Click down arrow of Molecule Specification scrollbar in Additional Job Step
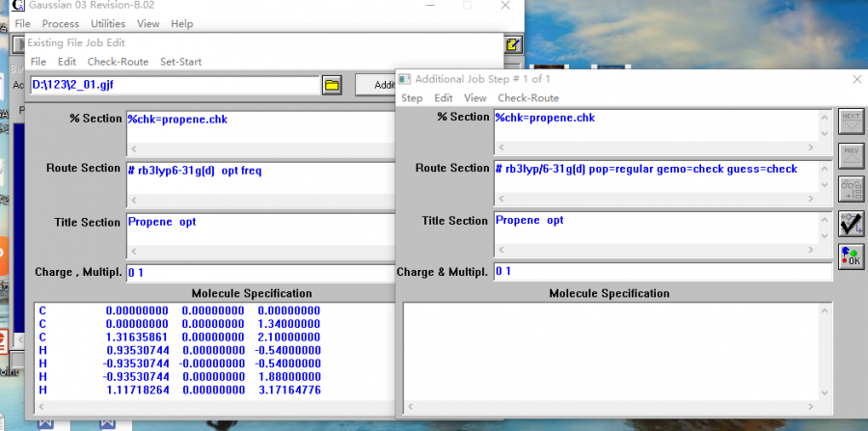This screenshot has height=431, width=868. (x=826, y=392)
